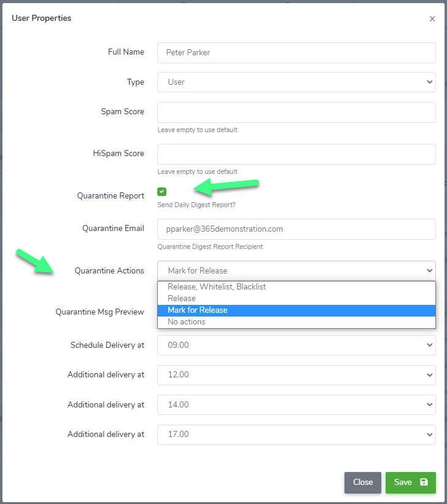Uncheck the Quarantine Report checkbox
447x504 pixels.
tap(162, 192)
